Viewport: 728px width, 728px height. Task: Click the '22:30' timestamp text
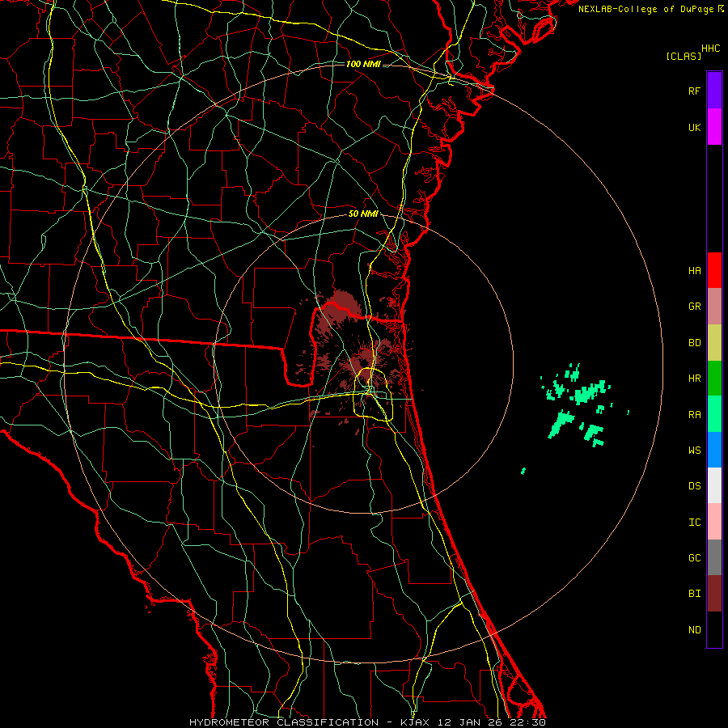tap(527, 722)
